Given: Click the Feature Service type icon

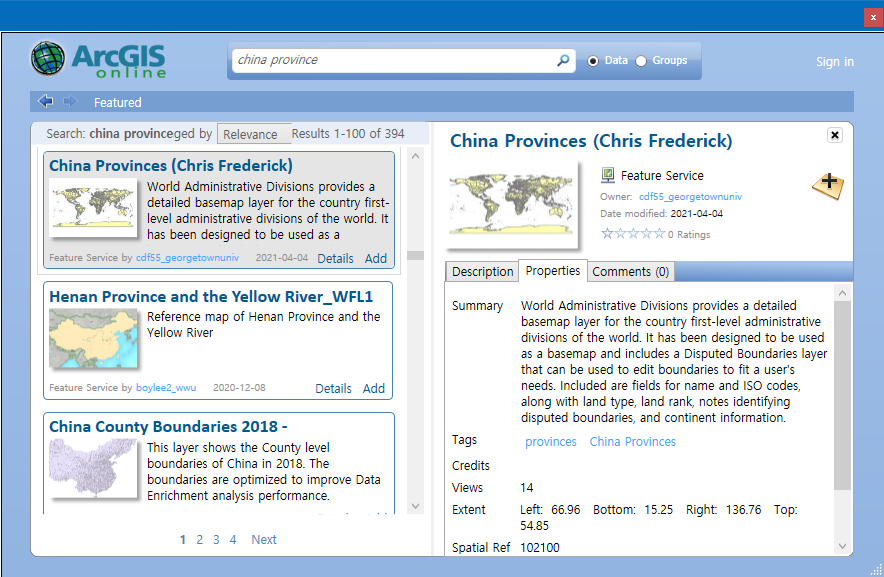Looking at the screenshot, I should (x=607, y=175).
